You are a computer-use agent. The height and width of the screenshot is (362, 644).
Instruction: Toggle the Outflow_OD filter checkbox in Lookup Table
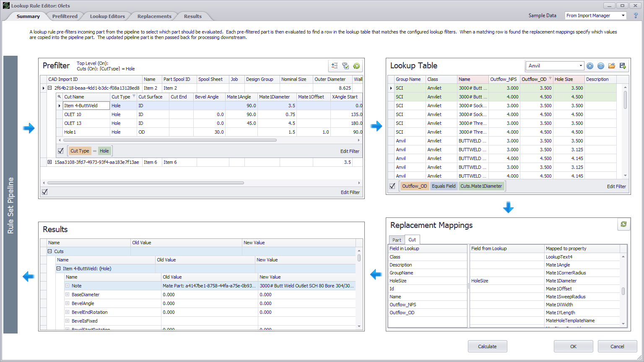[392, 186]
